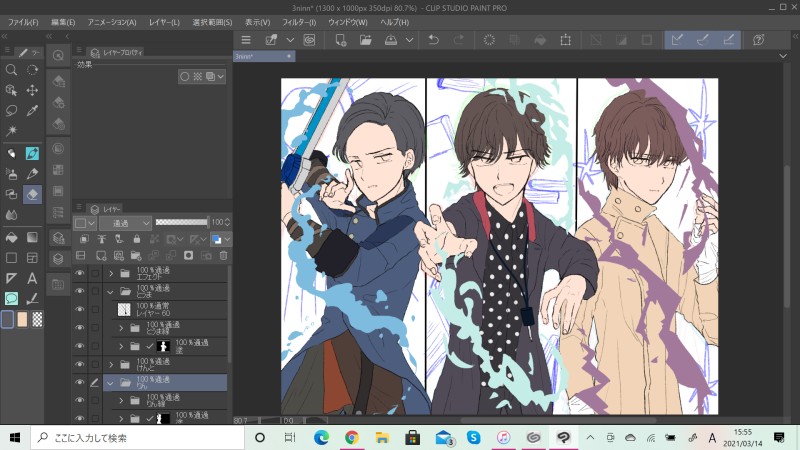
Task: Select the Auto select magic wand tool
Action: pos(11,131)
